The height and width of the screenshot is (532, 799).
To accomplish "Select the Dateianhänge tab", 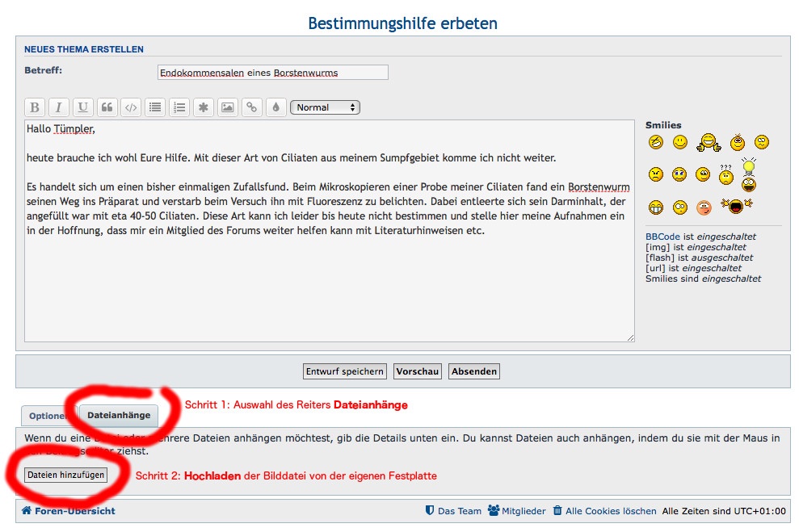I will tap(119, 415).
